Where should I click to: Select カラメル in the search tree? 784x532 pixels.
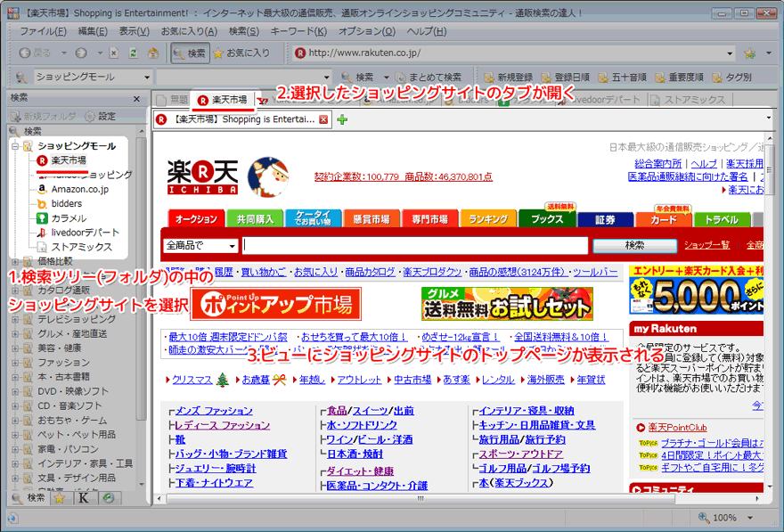click(69, 218)
